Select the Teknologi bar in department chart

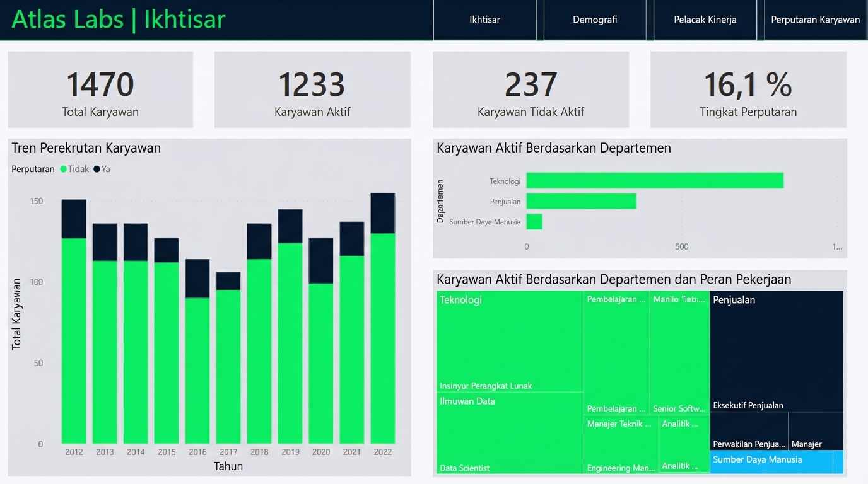[654, 181]
